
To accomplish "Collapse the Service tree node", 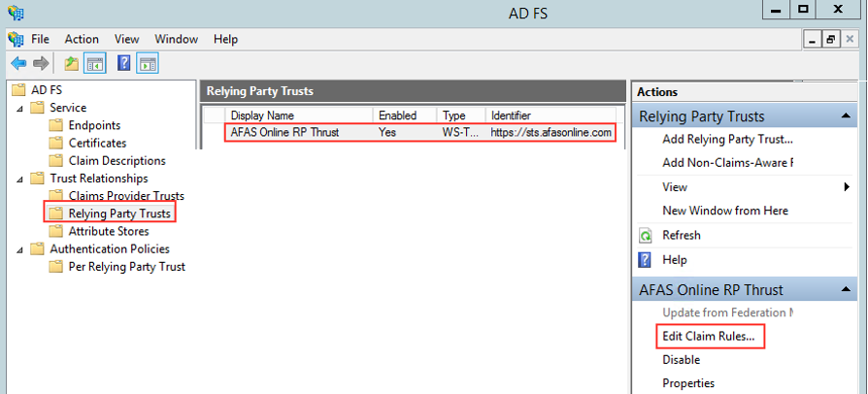I will point(20,109).
